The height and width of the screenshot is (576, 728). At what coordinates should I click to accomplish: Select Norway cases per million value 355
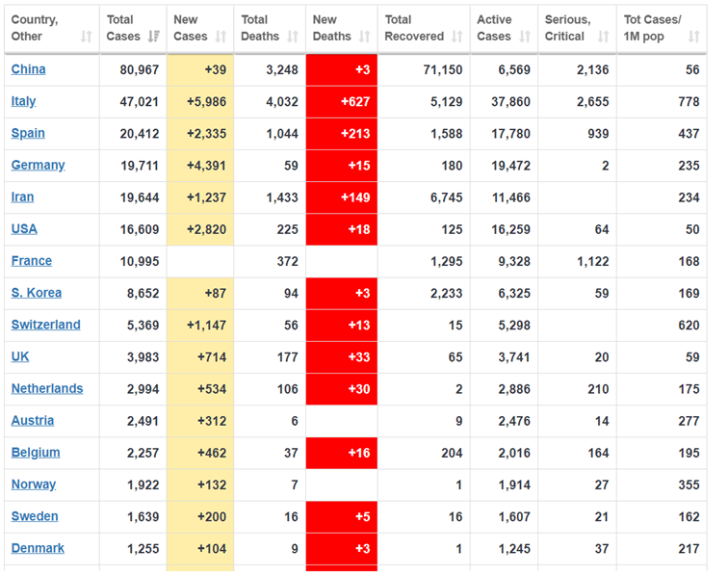tap(689, 484)
